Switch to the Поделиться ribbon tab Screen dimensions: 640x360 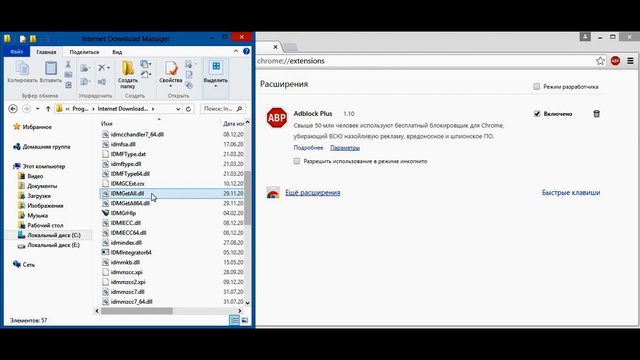[x=84, y=52]
